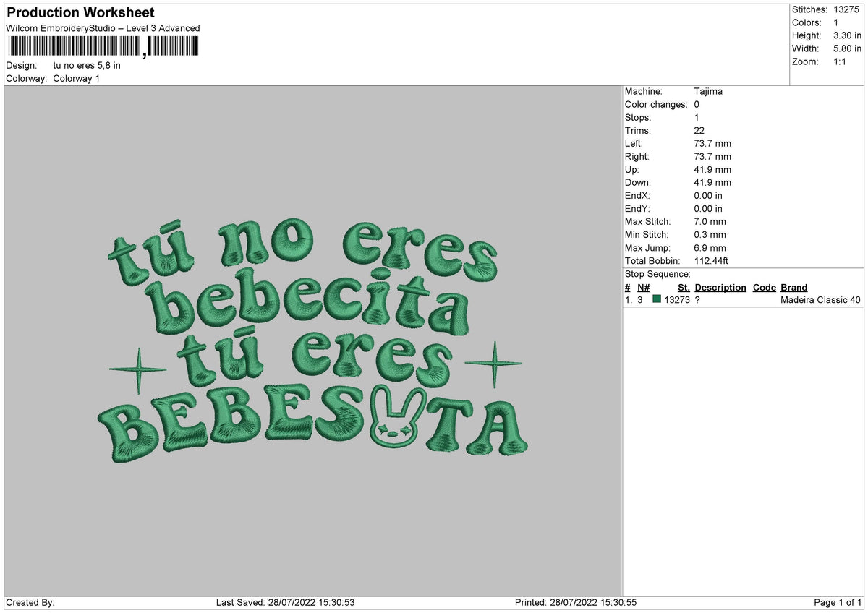Click the 'Brand' column header
Image resolution: width=868 pixels, height=613 pixels.
tap(794, 287)
